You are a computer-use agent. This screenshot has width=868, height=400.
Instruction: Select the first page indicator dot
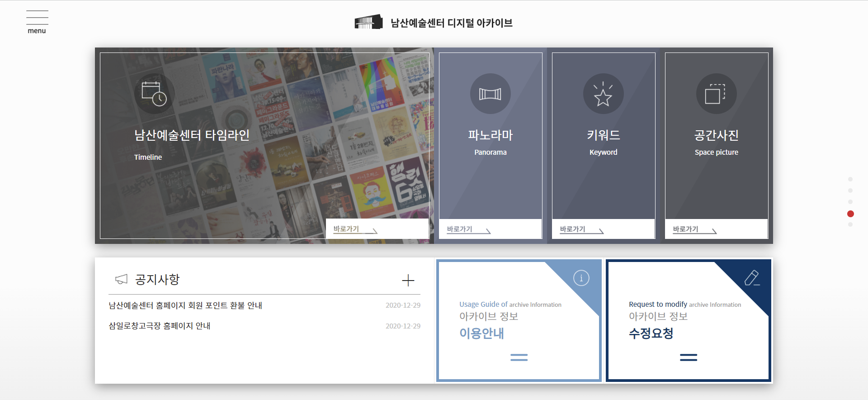[x=850, y=179]
